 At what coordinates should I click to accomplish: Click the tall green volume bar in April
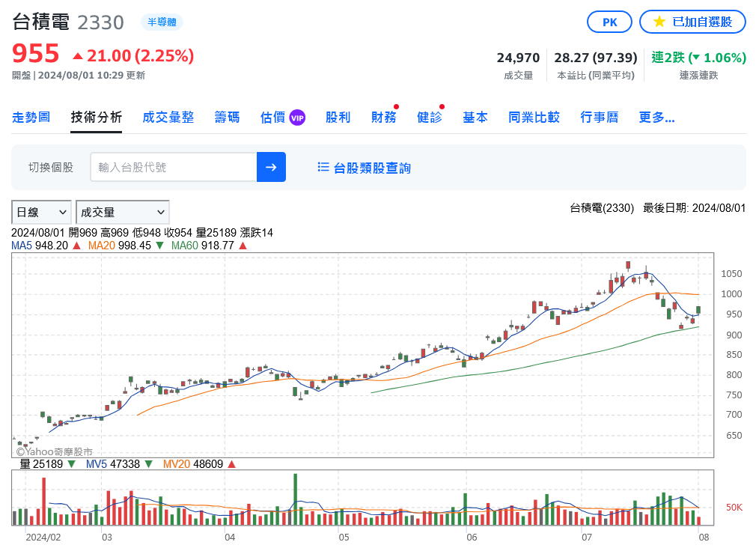[x=296, y=499]
